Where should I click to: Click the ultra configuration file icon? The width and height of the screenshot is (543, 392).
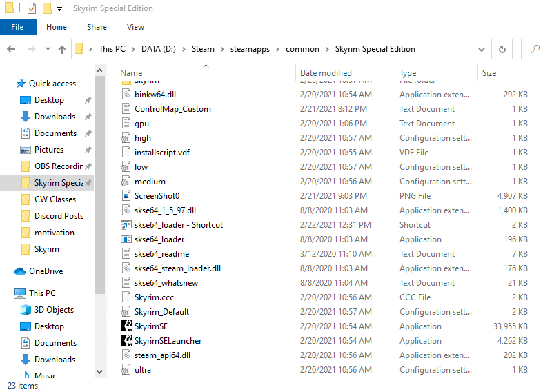[x=126, y=370]
